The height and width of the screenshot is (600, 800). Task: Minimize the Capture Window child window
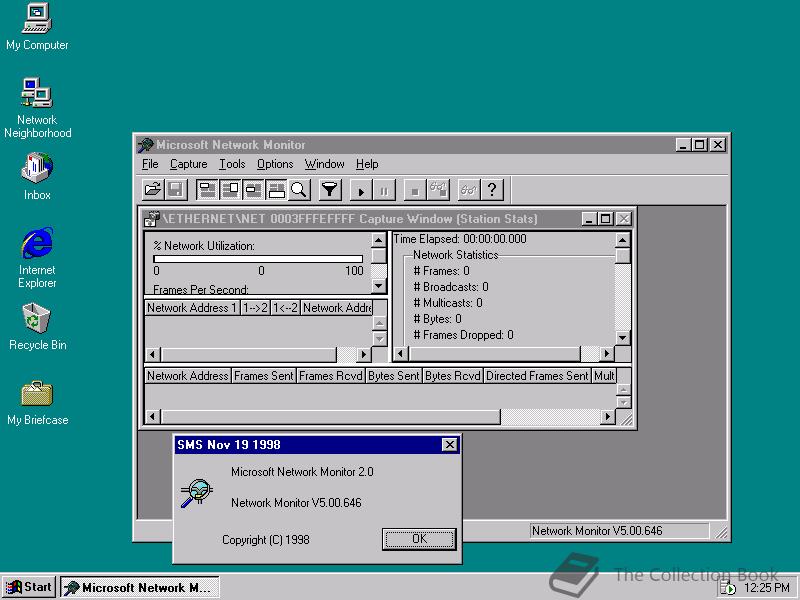tap(589, 219)
